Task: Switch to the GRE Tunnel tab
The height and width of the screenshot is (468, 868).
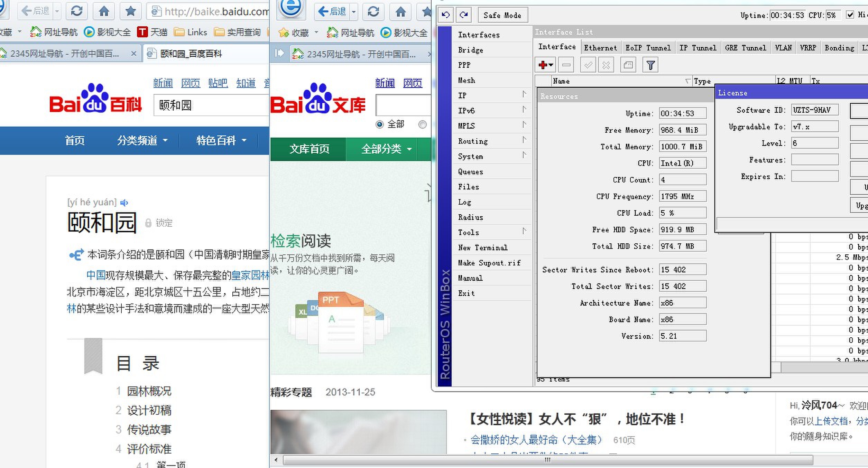Action: coord(746,48)
